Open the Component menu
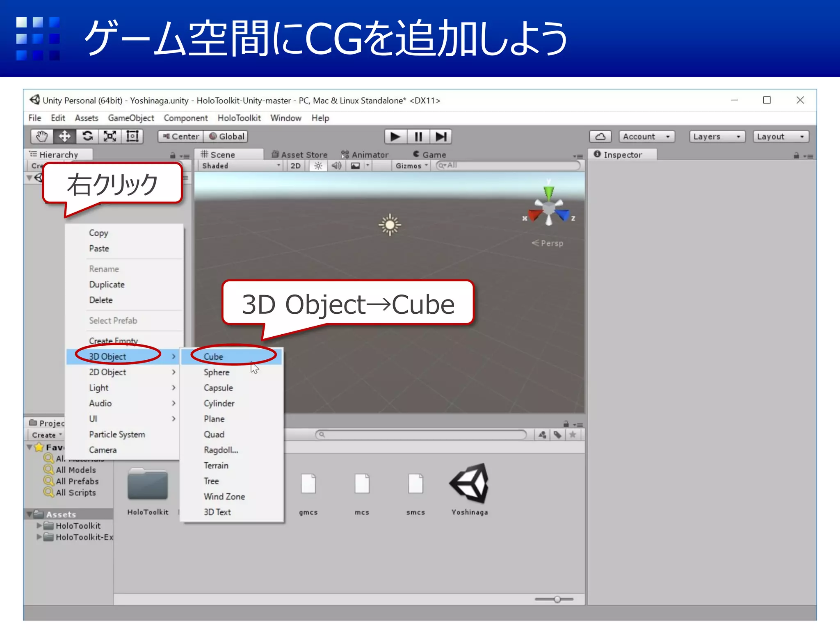The image size is (840, 630). point(186,118)
